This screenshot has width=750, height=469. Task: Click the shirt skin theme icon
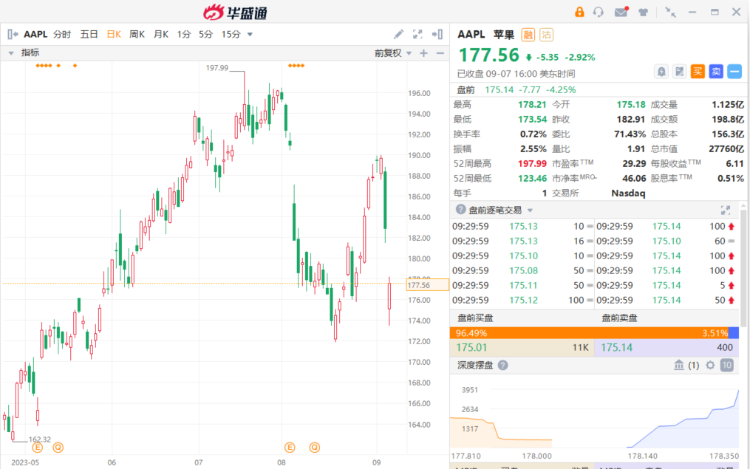(x=642, y=12)
